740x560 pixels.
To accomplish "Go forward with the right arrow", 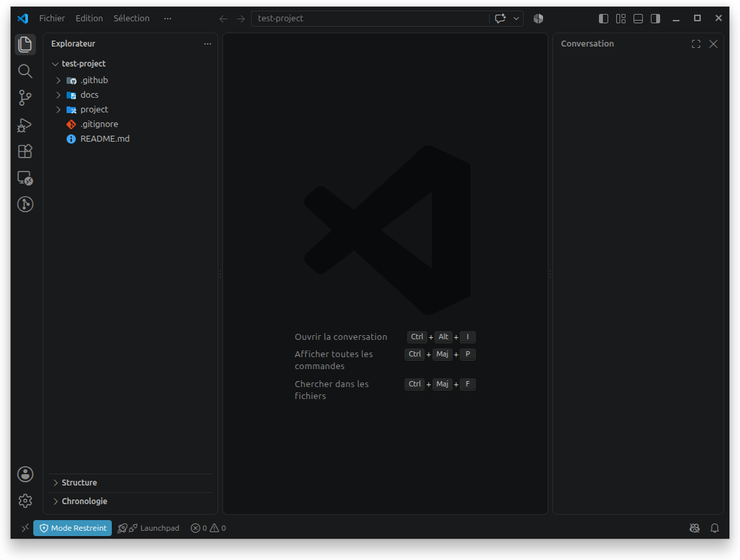I will click(x=241, y=19).
